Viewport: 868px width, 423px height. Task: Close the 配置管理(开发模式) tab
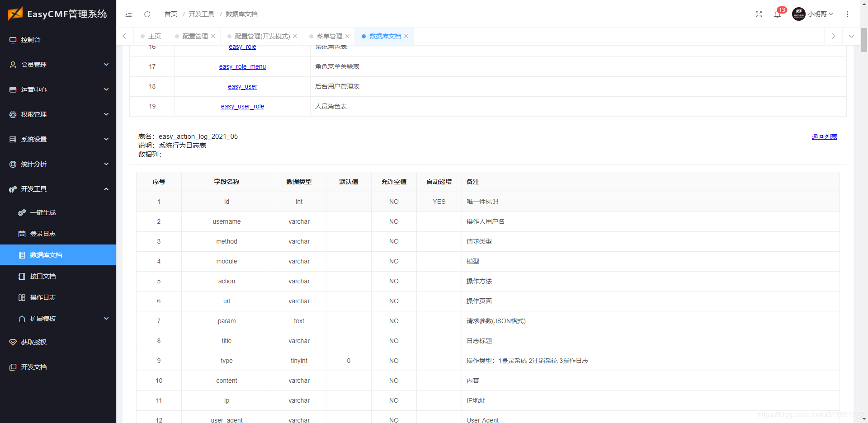pos(295,36)
